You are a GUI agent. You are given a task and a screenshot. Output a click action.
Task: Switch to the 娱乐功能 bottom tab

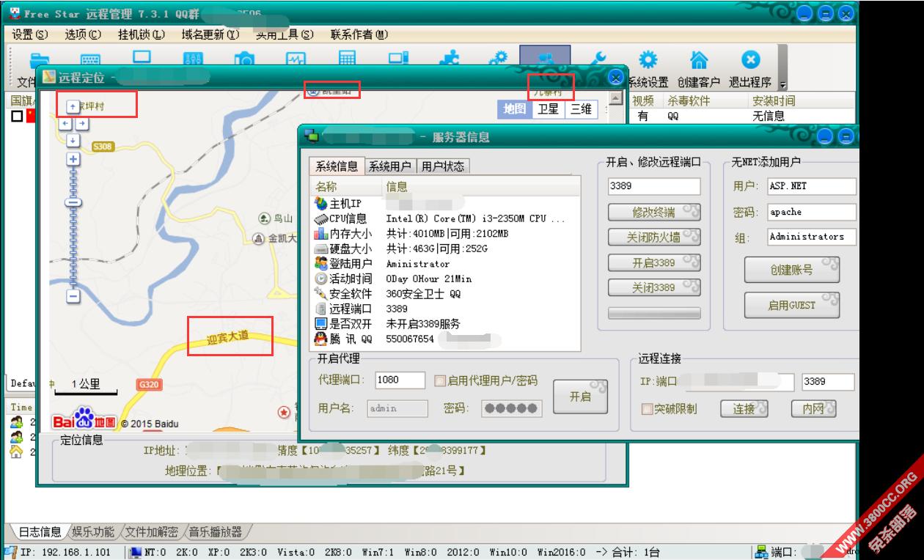(x=93, y=532)
